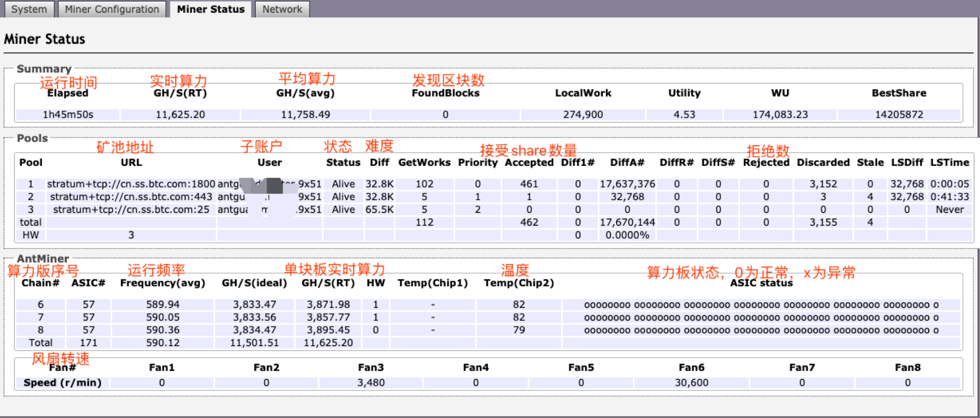Click the BestShare value 14205872

[x=899, y=114]
